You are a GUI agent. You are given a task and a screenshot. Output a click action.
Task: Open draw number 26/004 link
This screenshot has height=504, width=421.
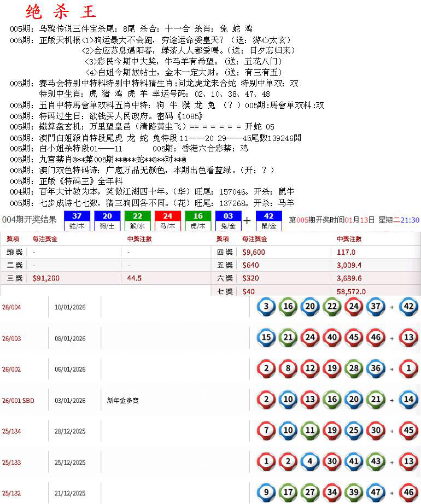pos(11,307)
